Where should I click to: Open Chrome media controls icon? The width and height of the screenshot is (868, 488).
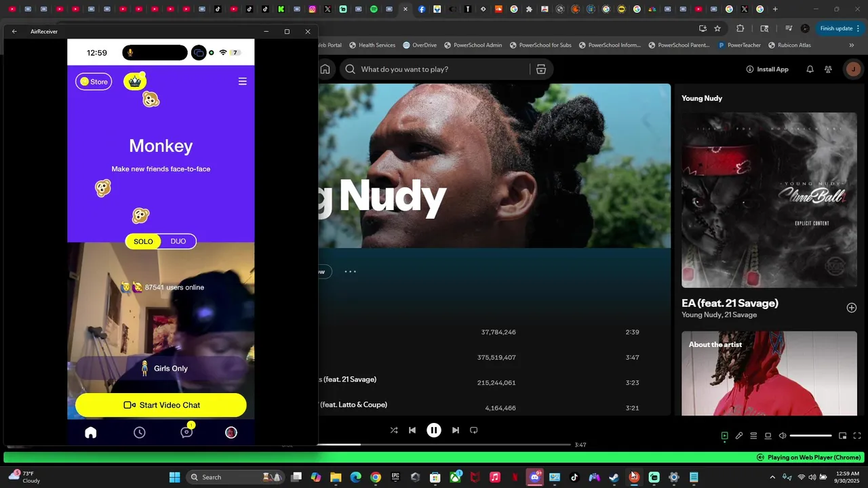pos(789,28)
